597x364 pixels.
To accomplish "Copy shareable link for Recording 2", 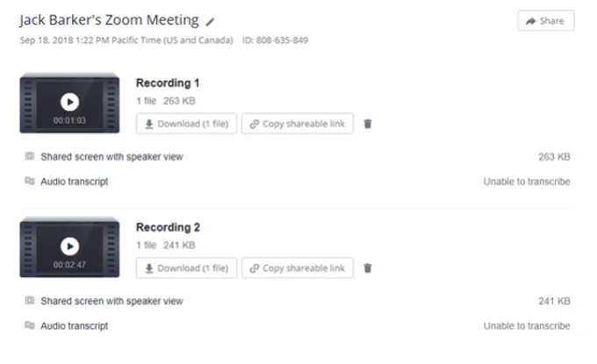I will click(297, 268).
